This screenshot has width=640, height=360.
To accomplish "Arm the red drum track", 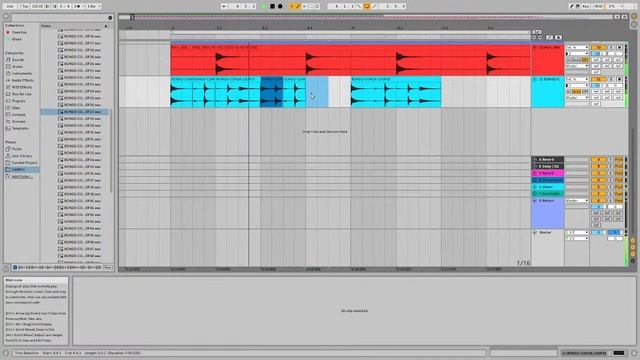I will [x=619, y=47].
